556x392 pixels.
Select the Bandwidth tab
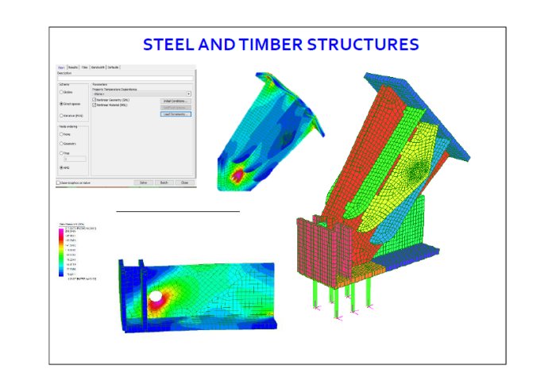point(98,68)
